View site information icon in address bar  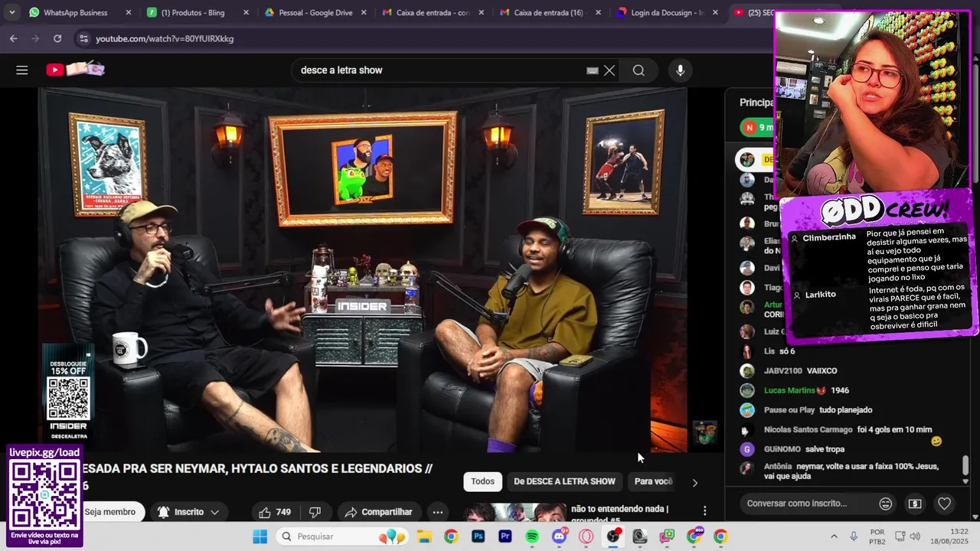point(83,38)
